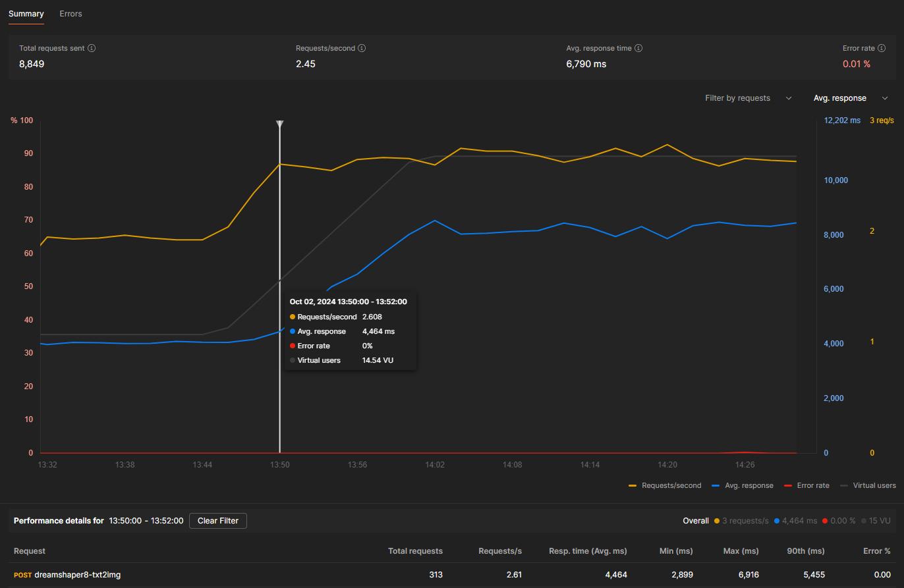Click info icon beside Avg. response time
This screenshot has width=904, height=588.
click(x=638, y=48)
